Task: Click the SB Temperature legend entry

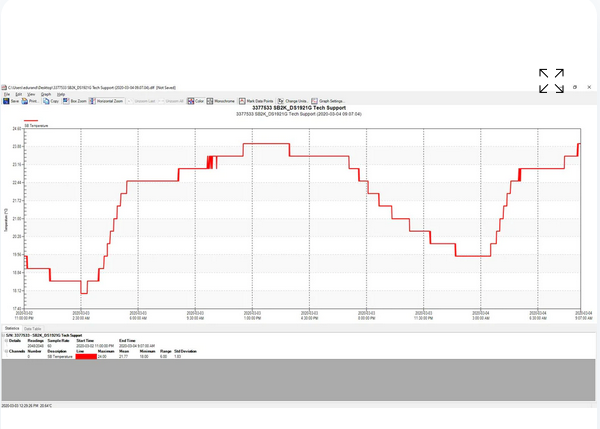Action: (36, 126)
